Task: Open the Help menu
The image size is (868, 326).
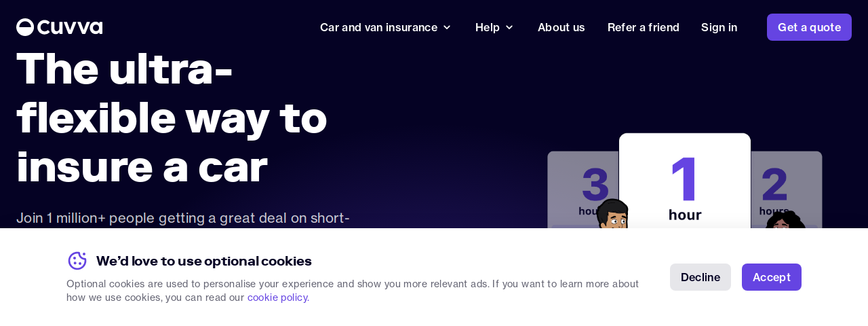Action: click(x=494, y=27)
